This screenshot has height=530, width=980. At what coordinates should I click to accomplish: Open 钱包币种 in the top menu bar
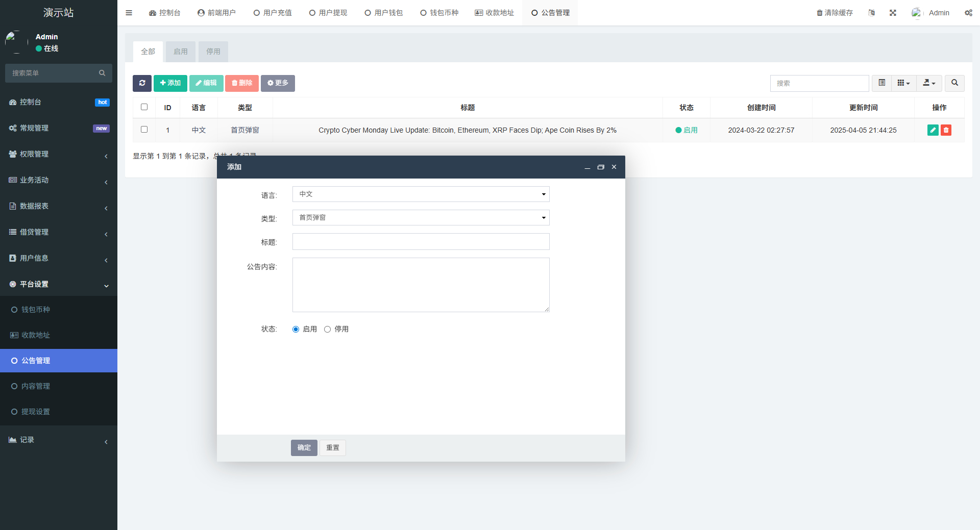(439, 13)
